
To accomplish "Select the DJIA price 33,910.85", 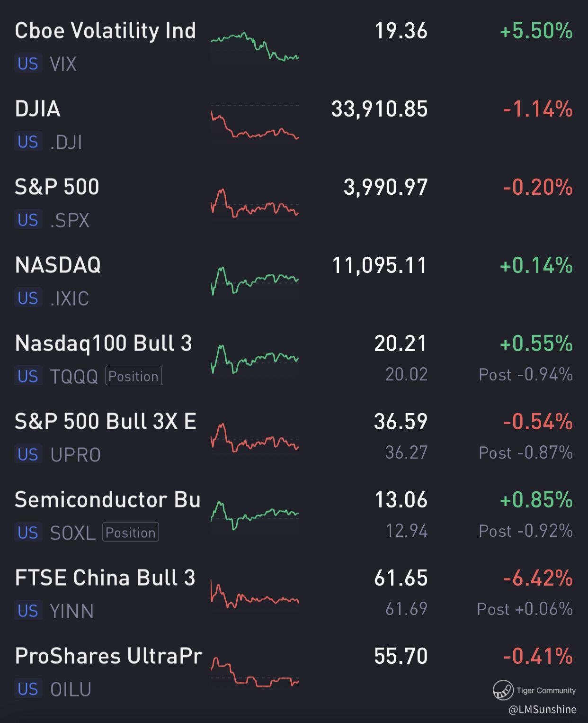I will tap(379, 109).
